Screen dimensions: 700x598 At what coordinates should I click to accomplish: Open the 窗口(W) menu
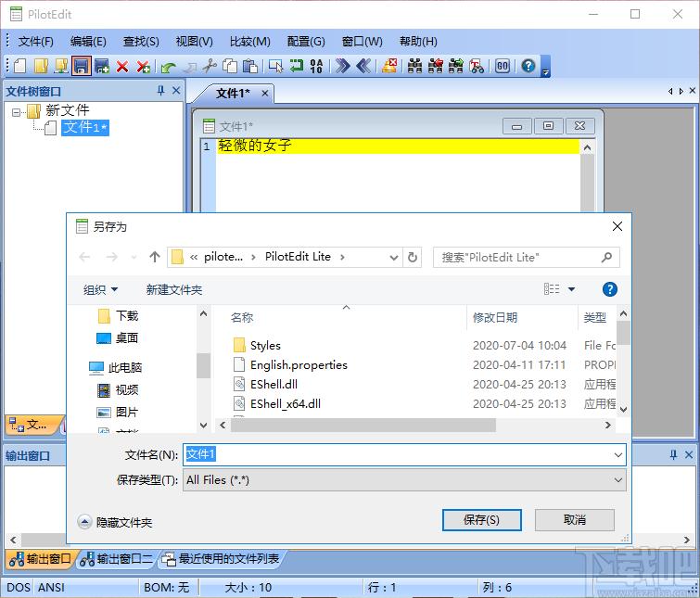click(363, 42)
